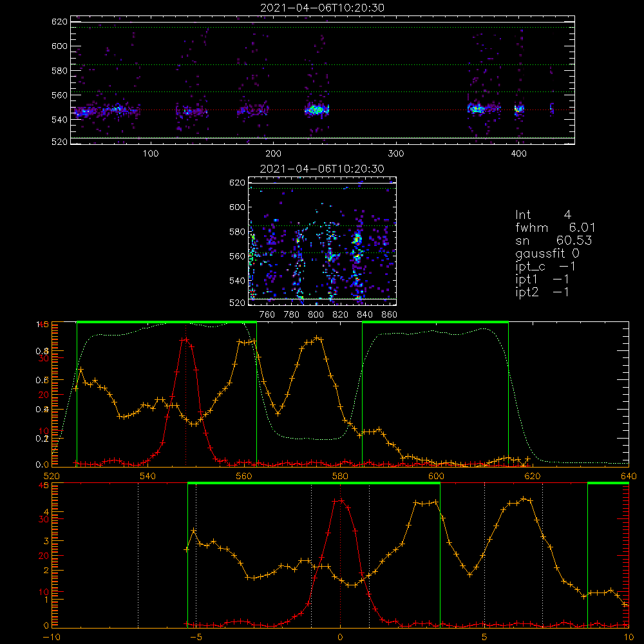
Task: Click the emission cluster near x=365 in top image
Action: 478,109
